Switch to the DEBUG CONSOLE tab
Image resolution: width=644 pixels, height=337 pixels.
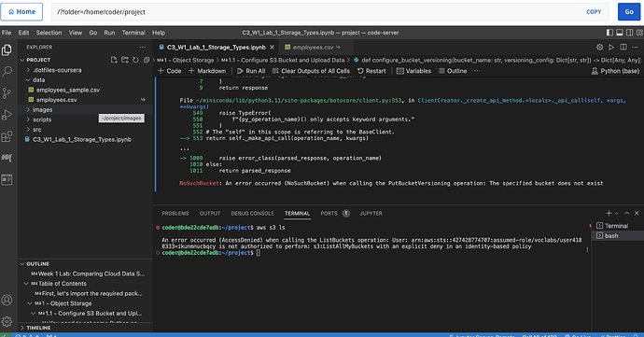coord(252,213)
